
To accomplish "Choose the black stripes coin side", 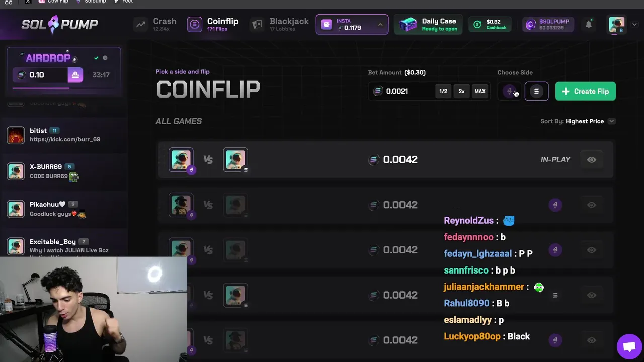I will point(536,91).
